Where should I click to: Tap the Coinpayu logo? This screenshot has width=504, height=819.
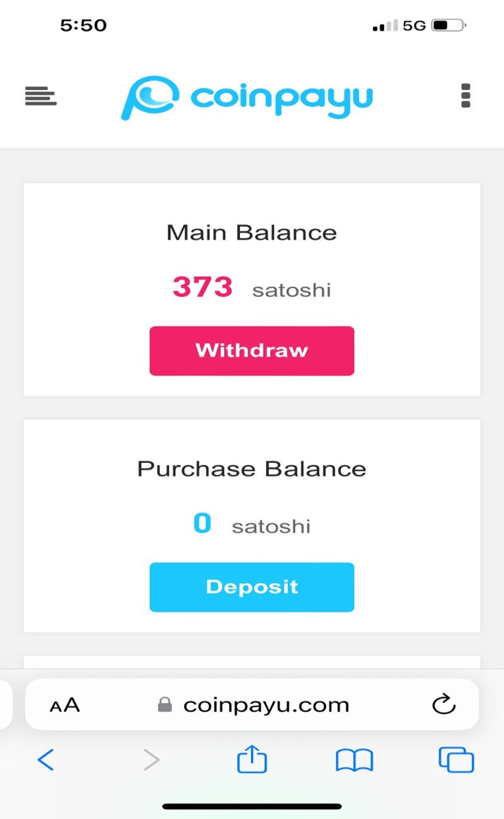pyautogui.click(x=247, y=98)
